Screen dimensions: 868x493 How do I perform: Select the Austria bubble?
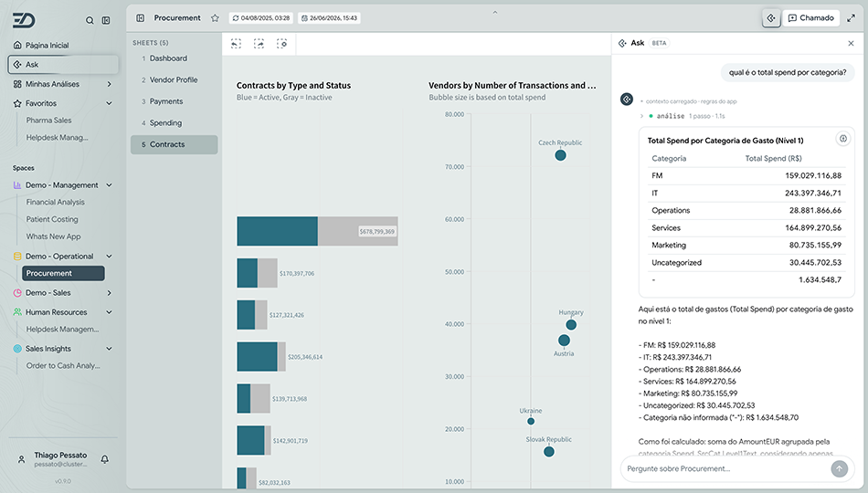564,341
